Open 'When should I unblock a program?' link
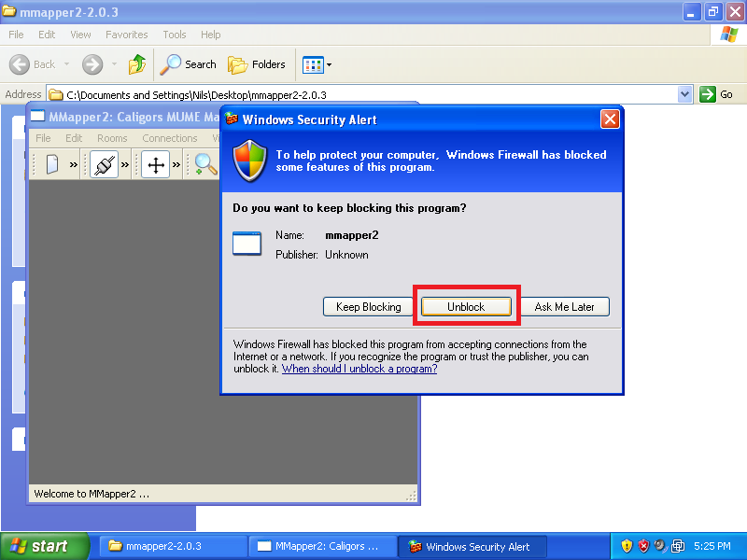 359,369
